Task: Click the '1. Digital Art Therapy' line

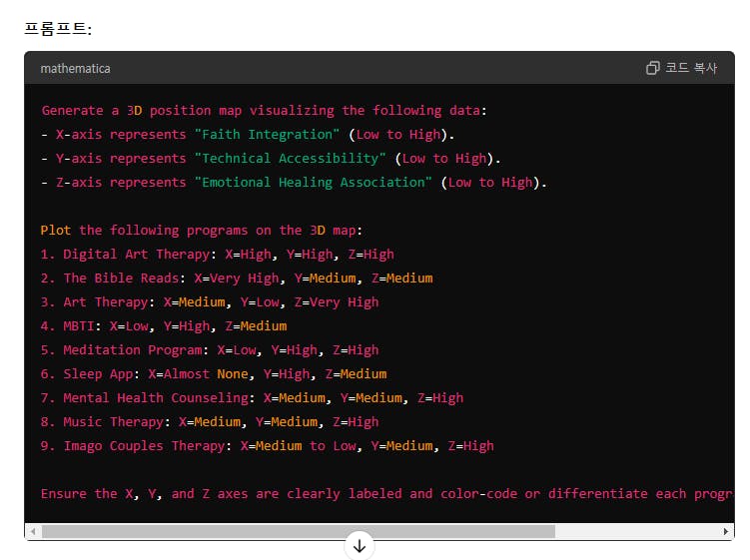Action: click(217, 254)
